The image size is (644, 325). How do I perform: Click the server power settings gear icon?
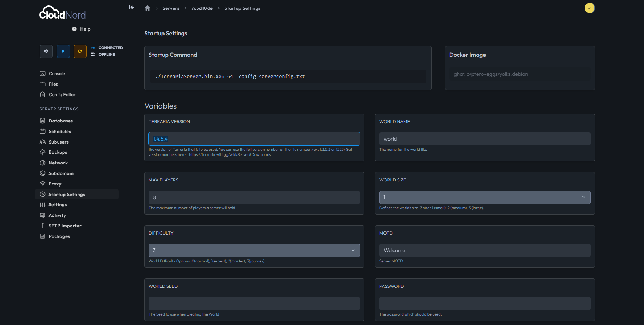46,51
